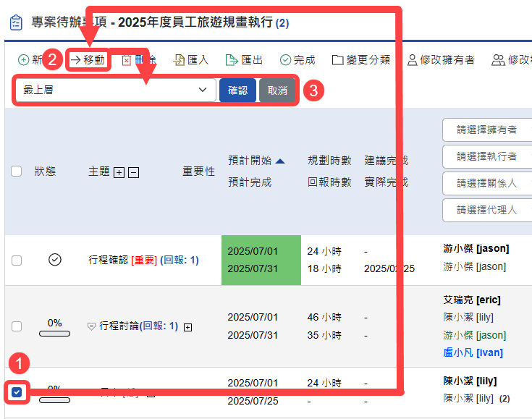
Task: Collapse all subjects with header minus icon
Action: coord(134,172)
